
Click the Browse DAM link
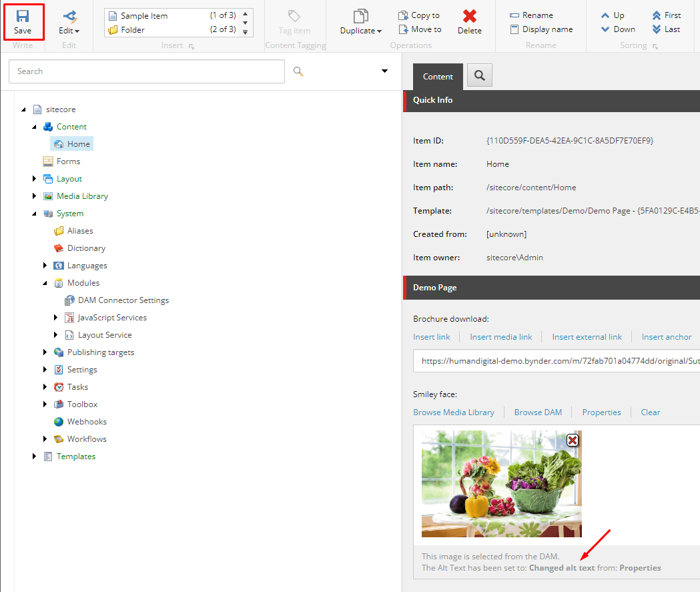click(x=538, y=412)
